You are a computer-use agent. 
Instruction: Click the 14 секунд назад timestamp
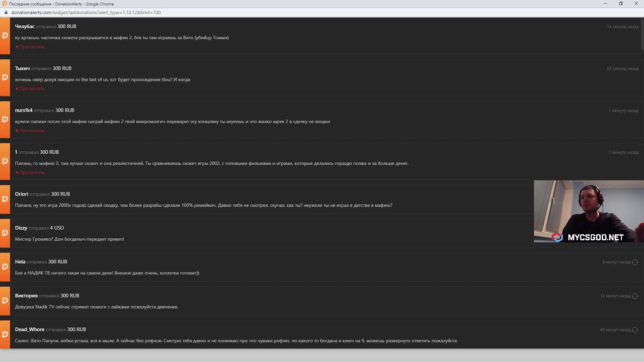point(622,27)
